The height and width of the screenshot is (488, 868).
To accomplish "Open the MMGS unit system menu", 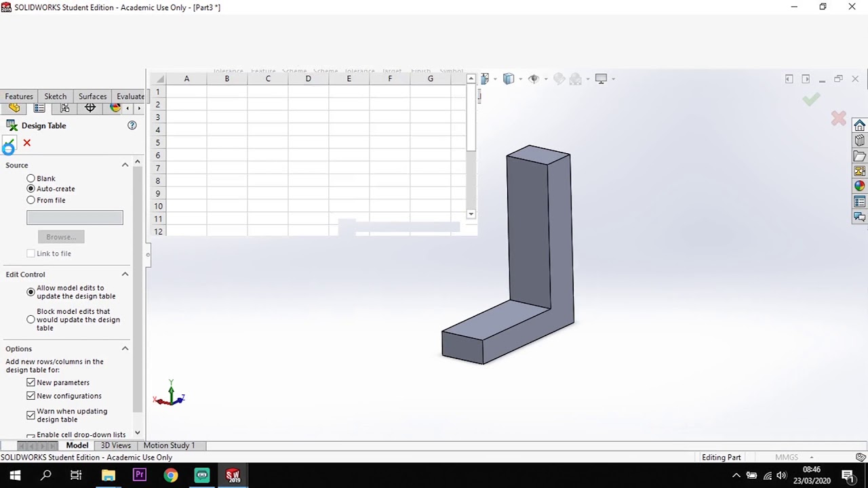I will tap(794, 457).
